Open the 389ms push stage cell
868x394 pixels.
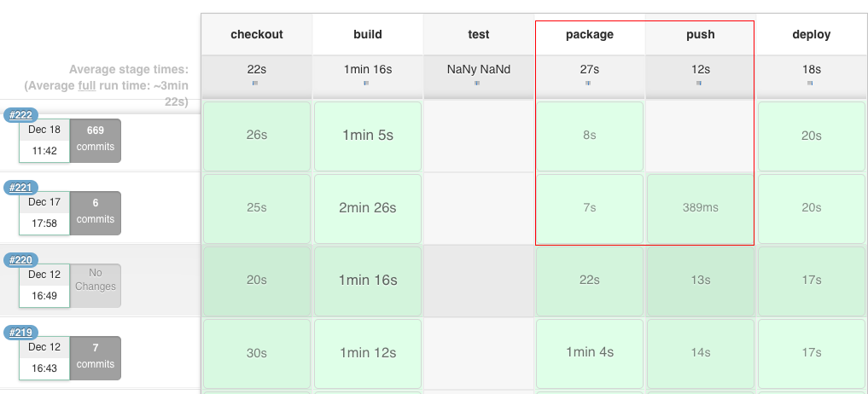tap(700, 208)
